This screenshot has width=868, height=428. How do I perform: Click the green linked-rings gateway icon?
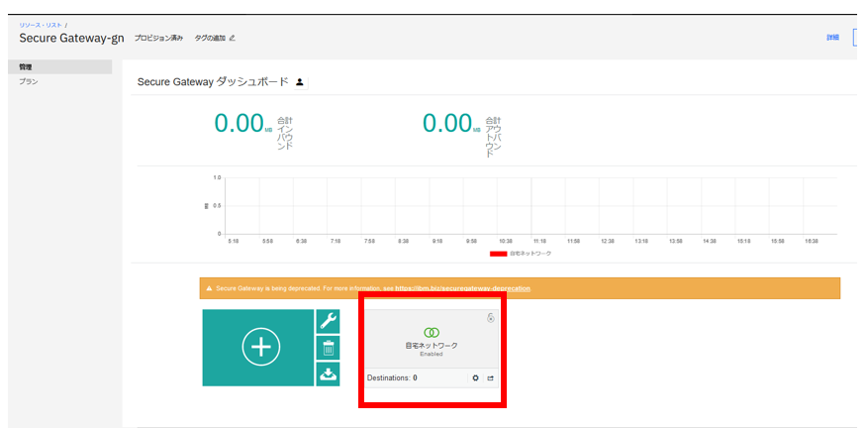click(432, 332)
